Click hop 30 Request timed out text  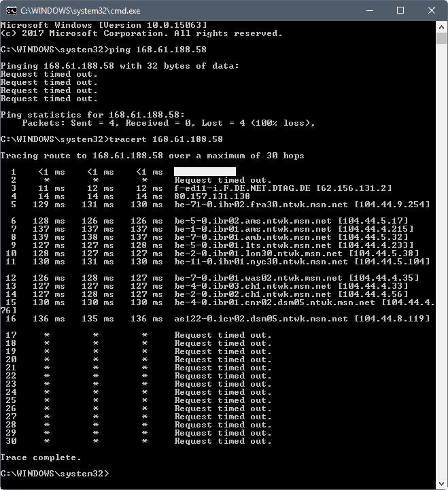pyautogui.click(x=223, y=441)
